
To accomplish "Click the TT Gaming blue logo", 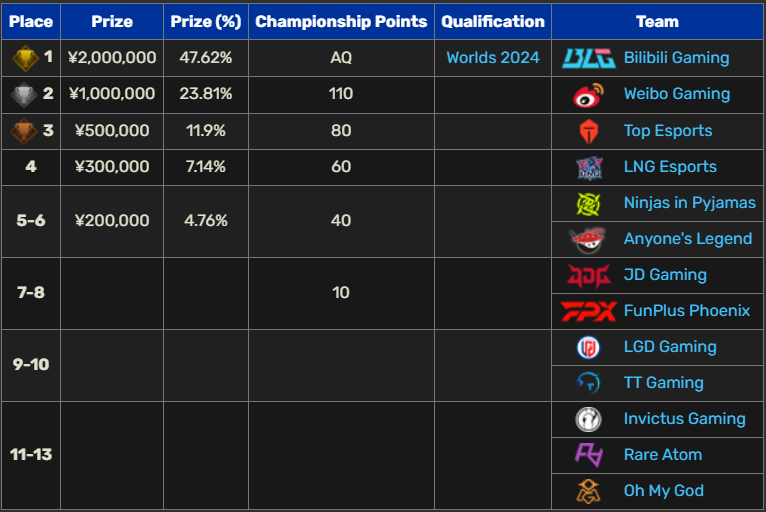I will point(589,383).
